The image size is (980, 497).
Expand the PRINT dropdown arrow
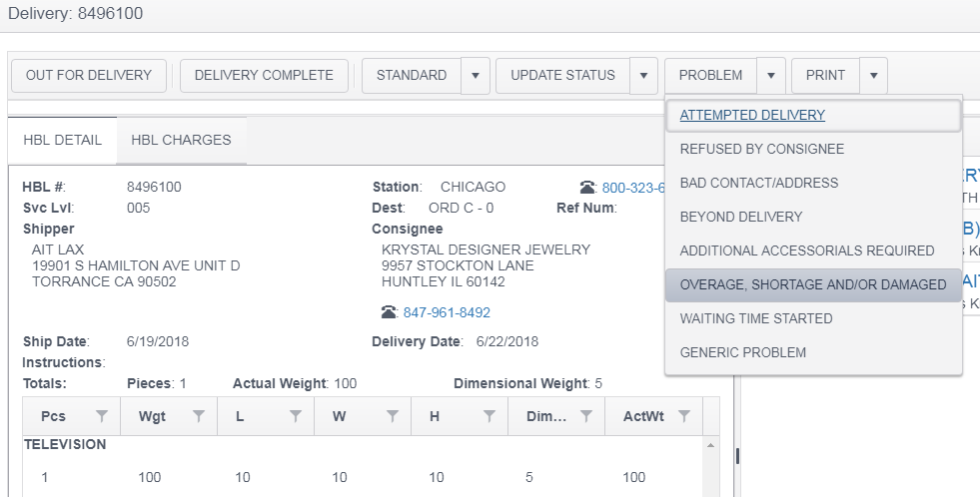point(873,76)
